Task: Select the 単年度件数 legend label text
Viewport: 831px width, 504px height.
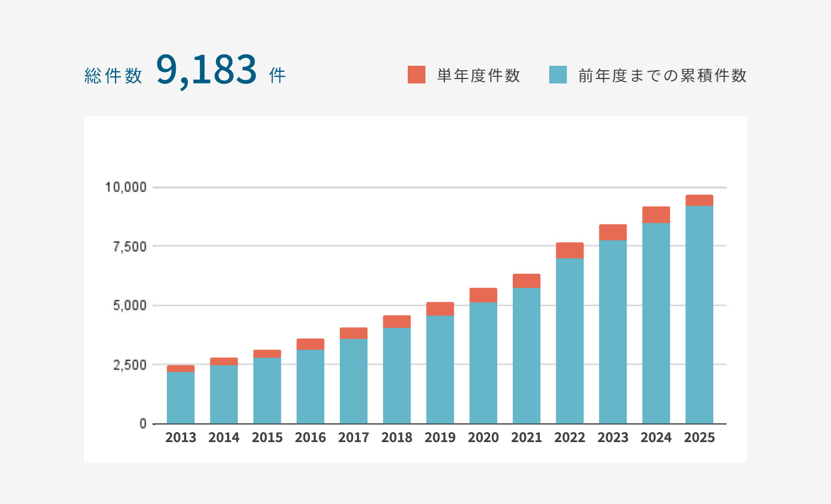Action: click(478, 75)
